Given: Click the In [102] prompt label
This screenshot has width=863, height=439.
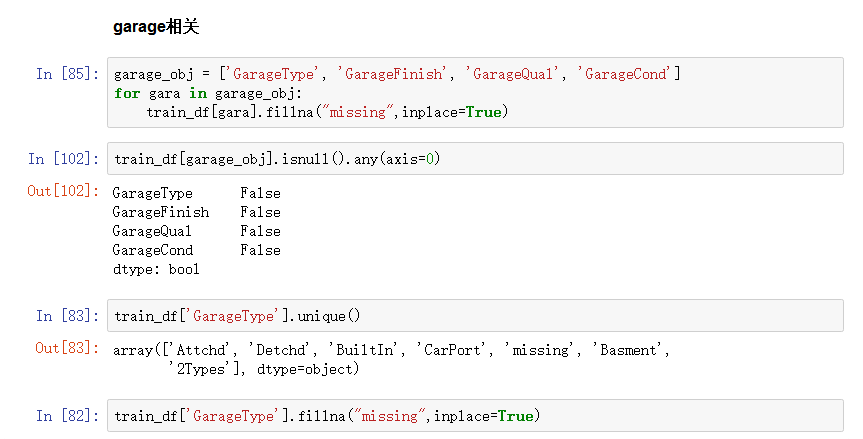Looking at the screenshot, I should click(x=64, y=159).
